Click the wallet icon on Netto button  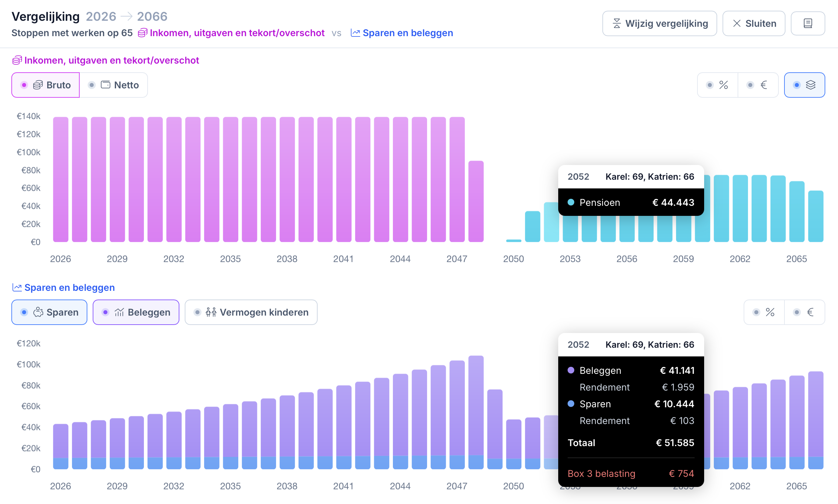106,85
